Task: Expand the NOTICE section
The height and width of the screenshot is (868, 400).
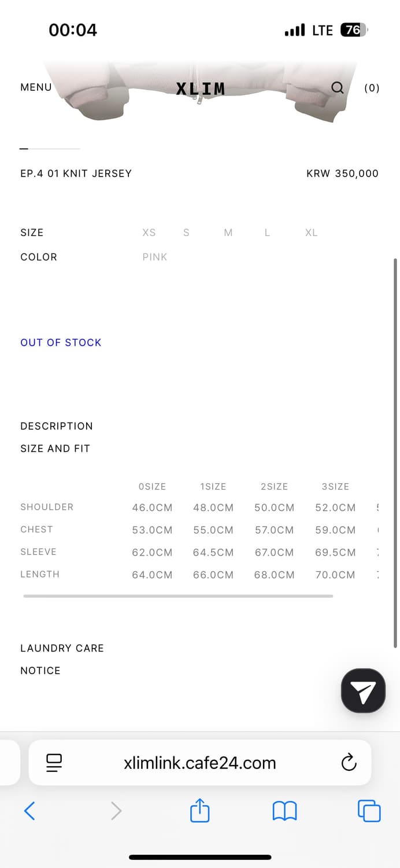Action: [40, 671]
